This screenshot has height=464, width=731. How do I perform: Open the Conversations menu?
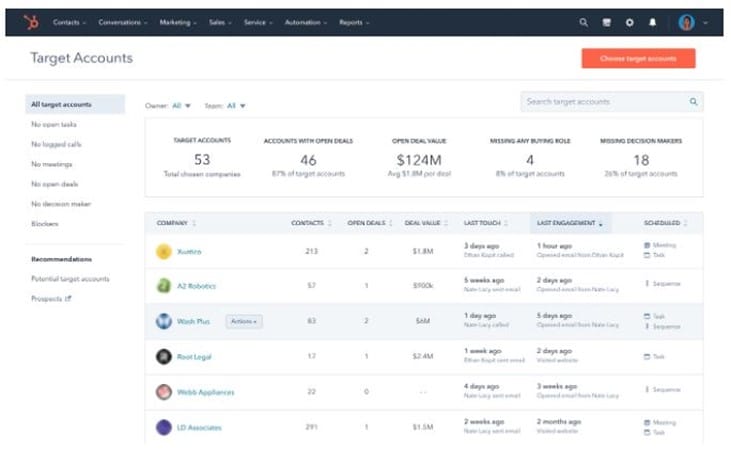click(123, 22)
